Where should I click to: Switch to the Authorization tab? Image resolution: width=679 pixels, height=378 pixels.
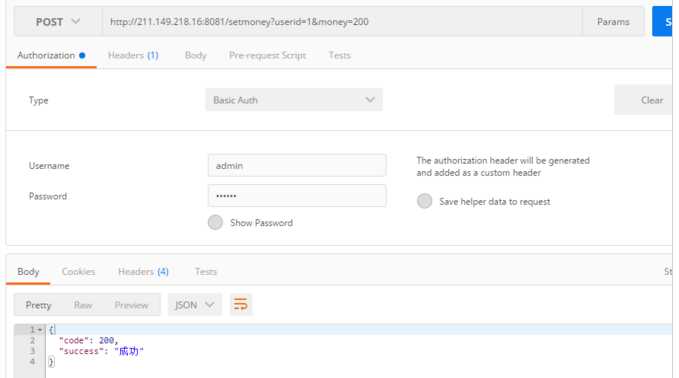coord(51,55)
